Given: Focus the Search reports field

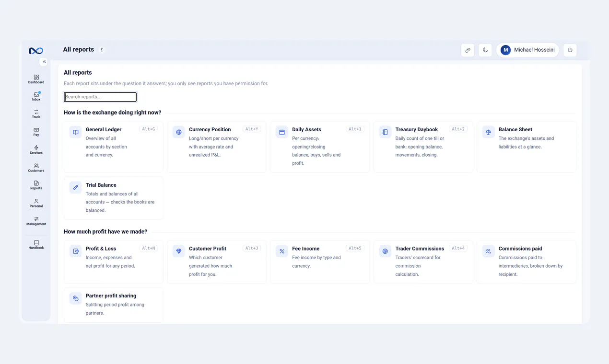Looking at the screenshot, I should pos(100,97).
